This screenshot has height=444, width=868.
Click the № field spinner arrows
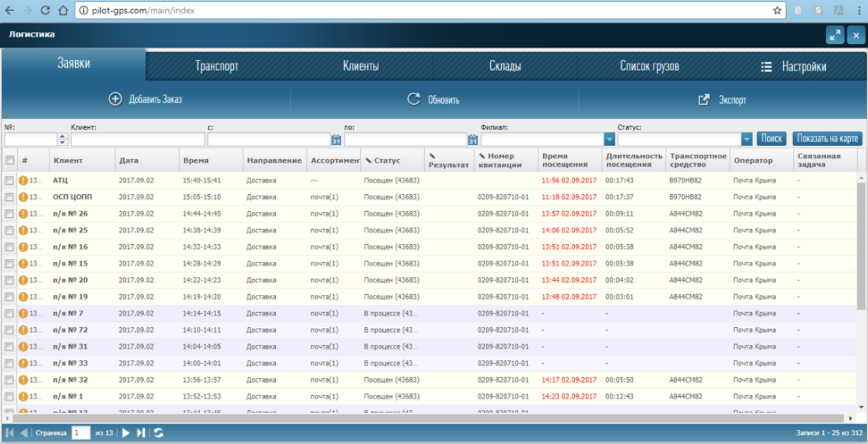coord(62,139)
